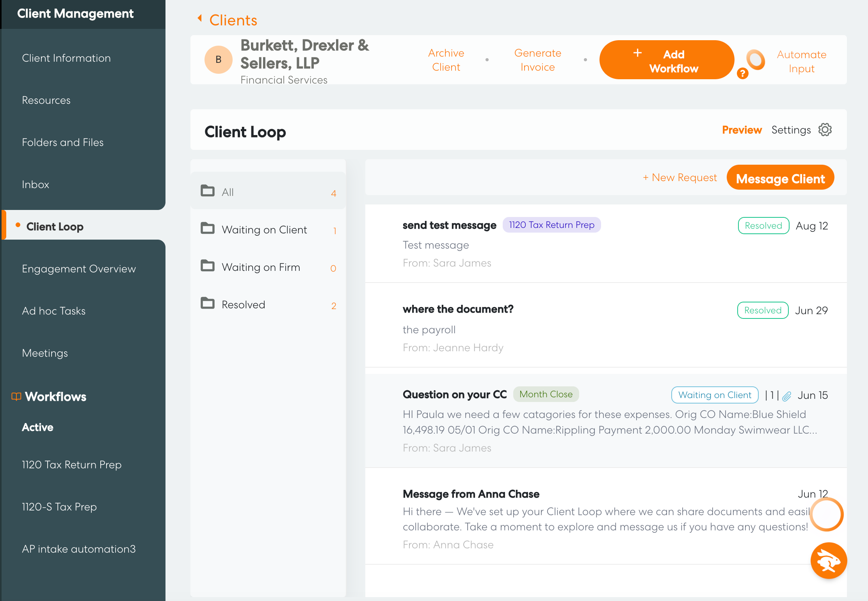Select the Resolved folder
Viewport: 868px width, 601px height.
pos(268,304)
